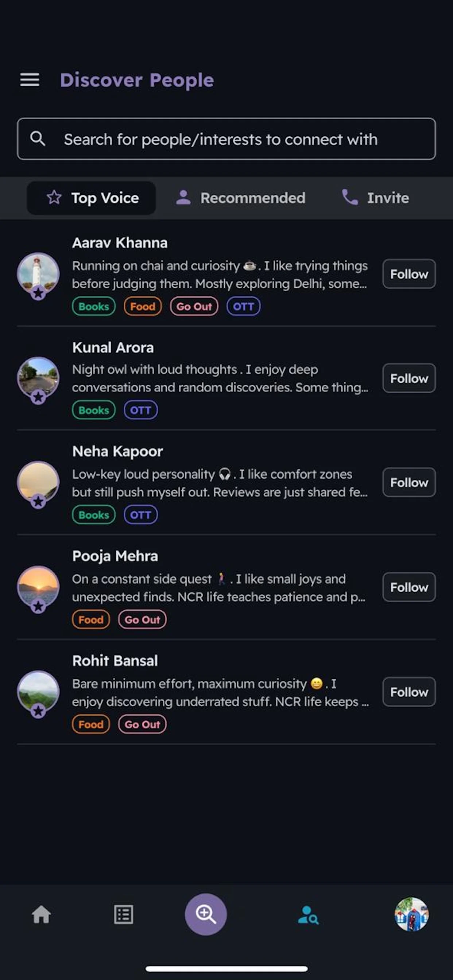The width and height of the screenshot is (453, 980).
Task: Tap the star icon on Top Voice
Action: click(54, 198)
